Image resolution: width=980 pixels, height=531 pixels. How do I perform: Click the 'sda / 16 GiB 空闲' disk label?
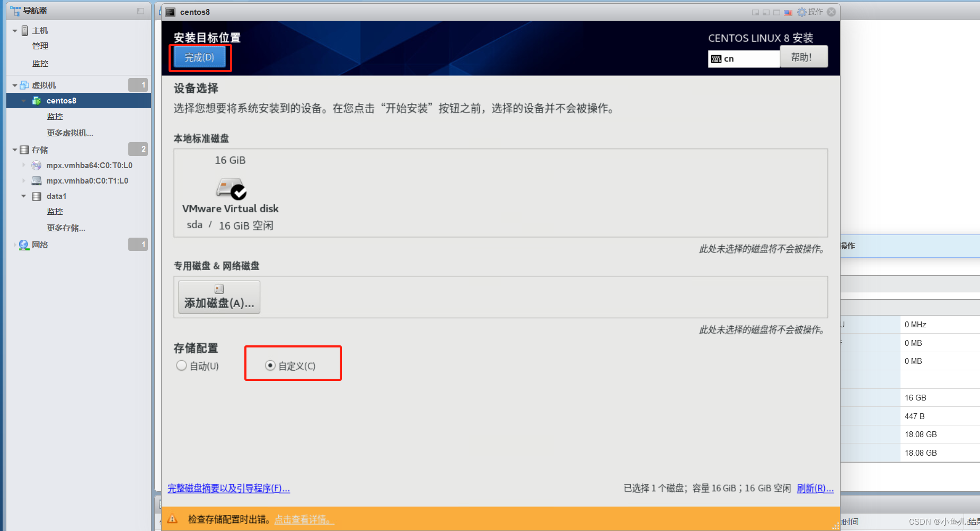click(230, 225)
